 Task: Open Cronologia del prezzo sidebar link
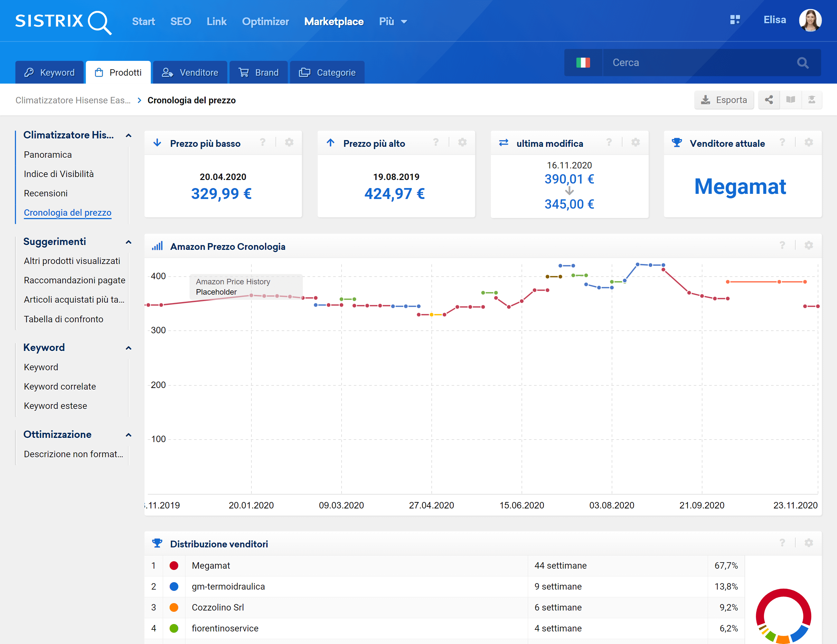(68, 213)
